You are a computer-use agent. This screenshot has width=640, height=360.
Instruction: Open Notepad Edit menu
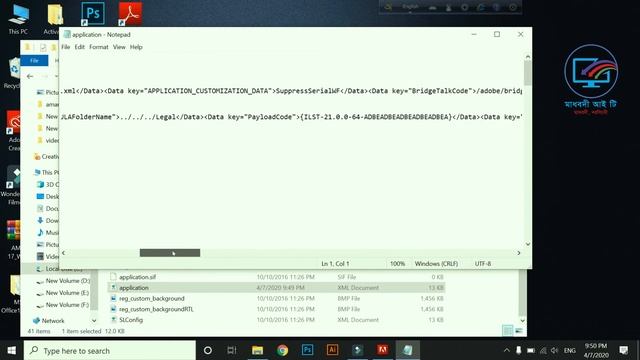(80, 47)
